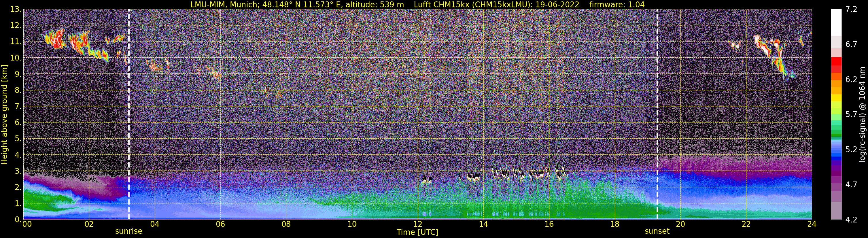Click the y-axis tick label 1.
Viewport: 868px width, 238px height.
[x=18, y=204]
